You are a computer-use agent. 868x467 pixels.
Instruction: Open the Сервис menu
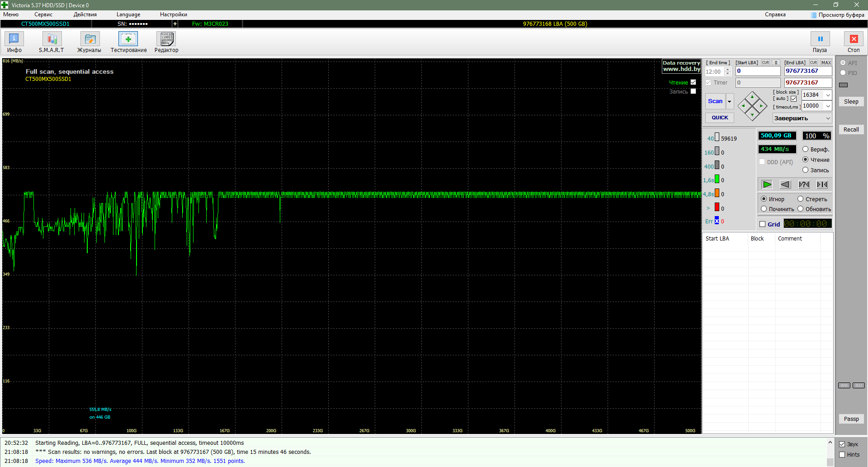[43, 14]
